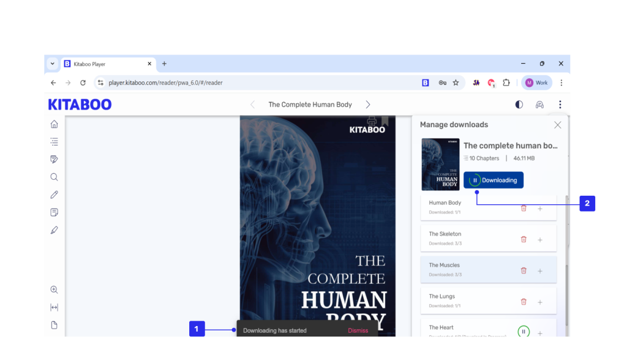This screenshot has width=627, height=364.
Task: Click The Complete Human Body title in the header
Action: [310, 105]
